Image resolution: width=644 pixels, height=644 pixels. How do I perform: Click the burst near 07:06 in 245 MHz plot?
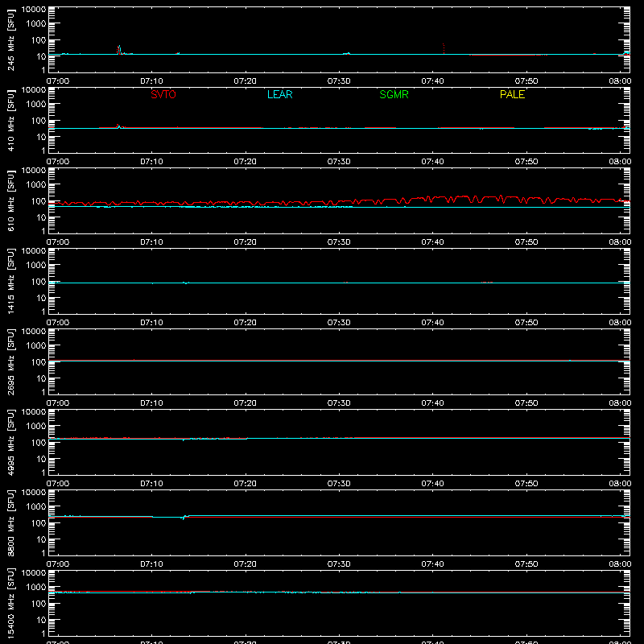point(119,50)
